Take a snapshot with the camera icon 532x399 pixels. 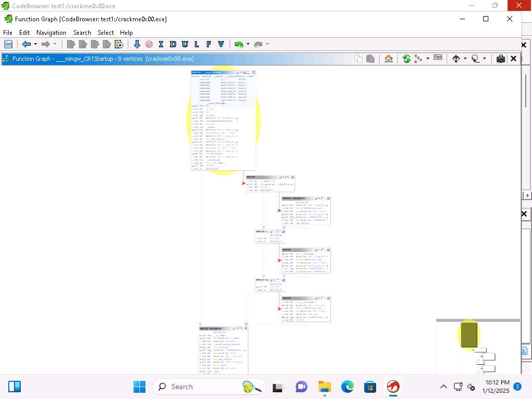tap(500, 59)
